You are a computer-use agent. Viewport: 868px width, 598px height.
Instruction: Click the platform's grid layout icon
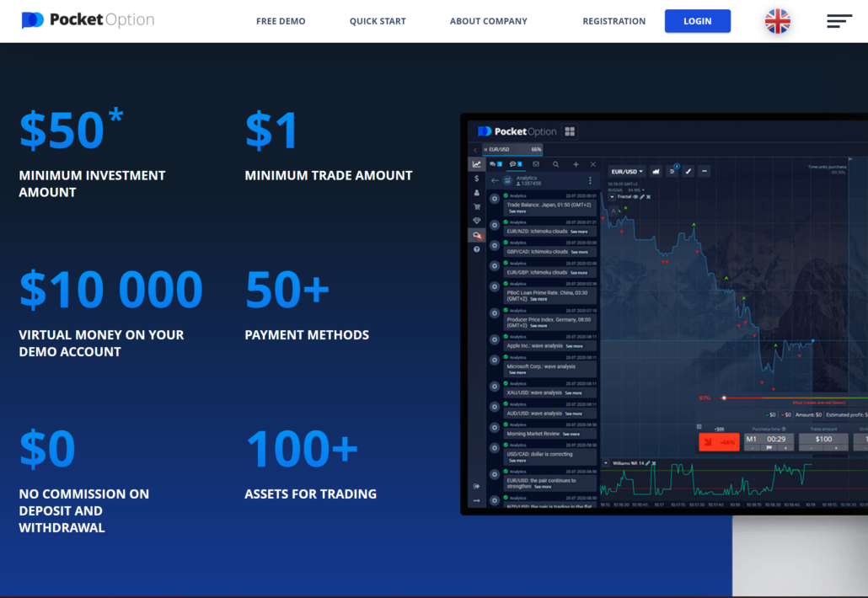pos(570,131)
